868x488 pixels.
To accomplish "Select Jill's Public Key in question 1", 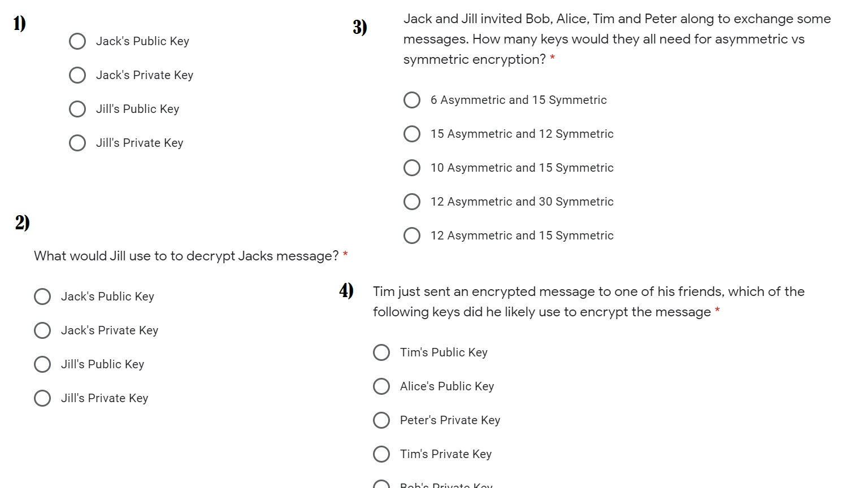I will tap(77, 109).
